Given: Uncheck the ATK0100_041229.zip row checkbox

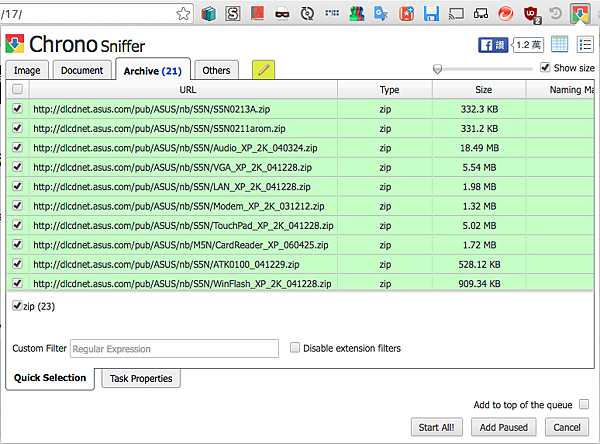Looking at the screenshot, I should (17, 264).
